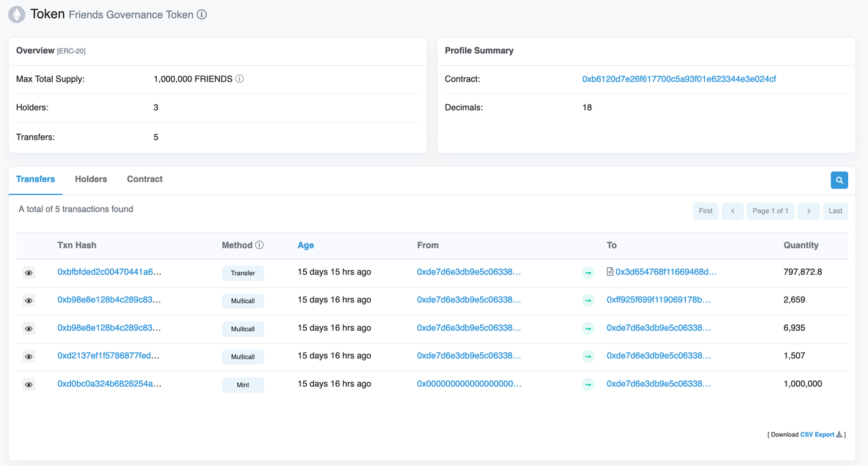Click arrow icon in the 1,507 row
The width and height of the screenshot is (868, 466).
(x=588, y=356)
